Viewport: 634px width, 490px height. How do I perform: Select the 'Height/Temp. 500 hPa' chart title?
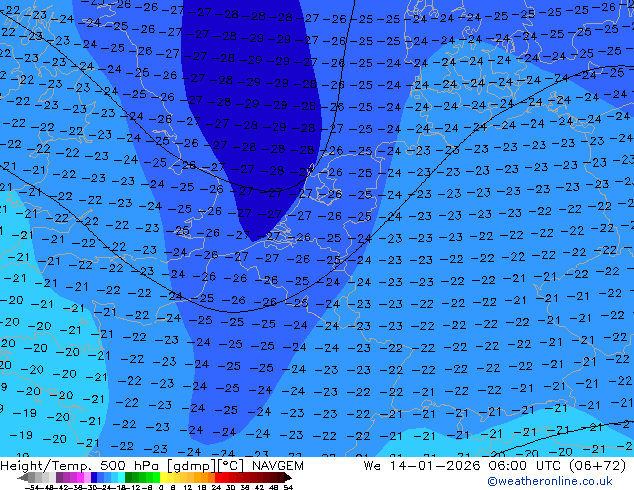click(80, 466)
